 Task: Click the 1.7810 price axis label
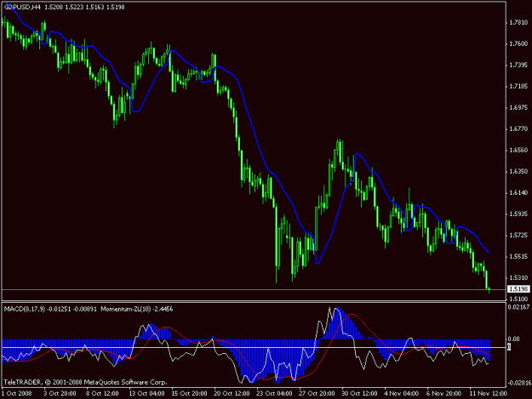click(x=518, y=23)
